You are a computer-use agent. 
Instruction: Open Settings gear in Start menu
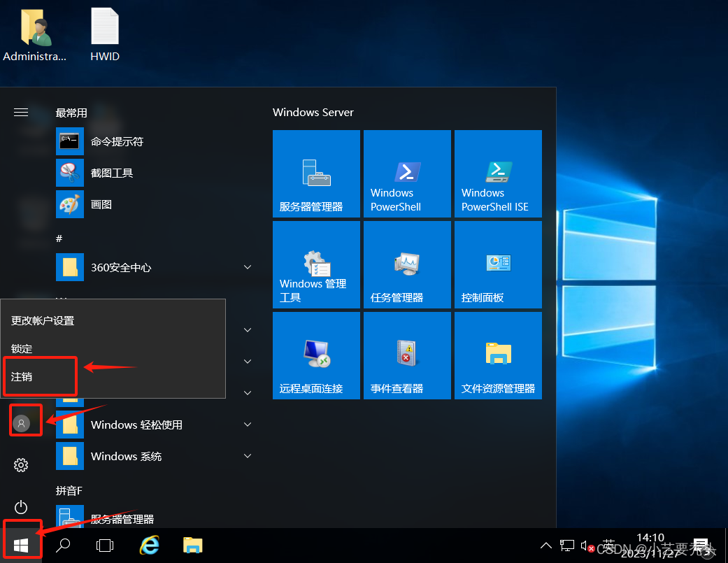(x=21, y=464)
